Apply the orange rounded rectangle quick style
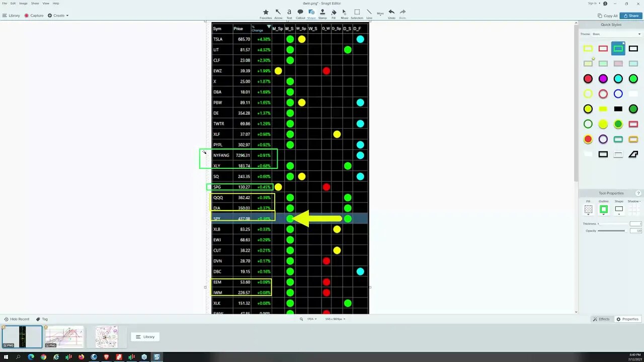 coord(633,139)
